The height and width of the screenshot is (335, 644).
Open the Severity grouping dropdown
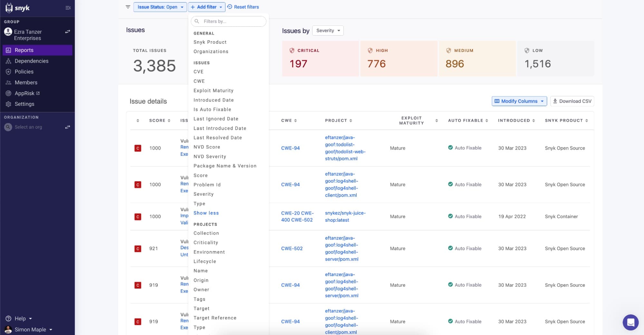point(328,30)
